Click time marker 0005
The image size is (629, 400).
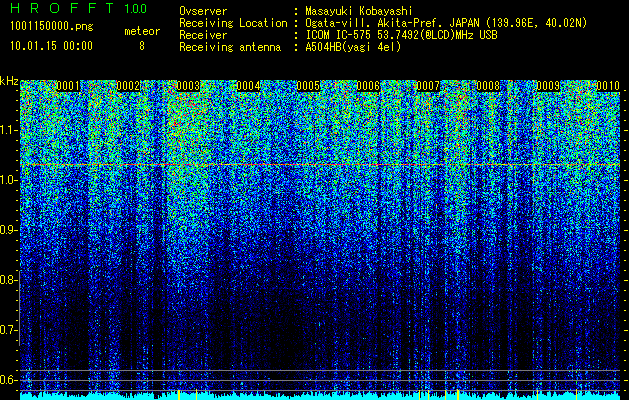point(308,86)
